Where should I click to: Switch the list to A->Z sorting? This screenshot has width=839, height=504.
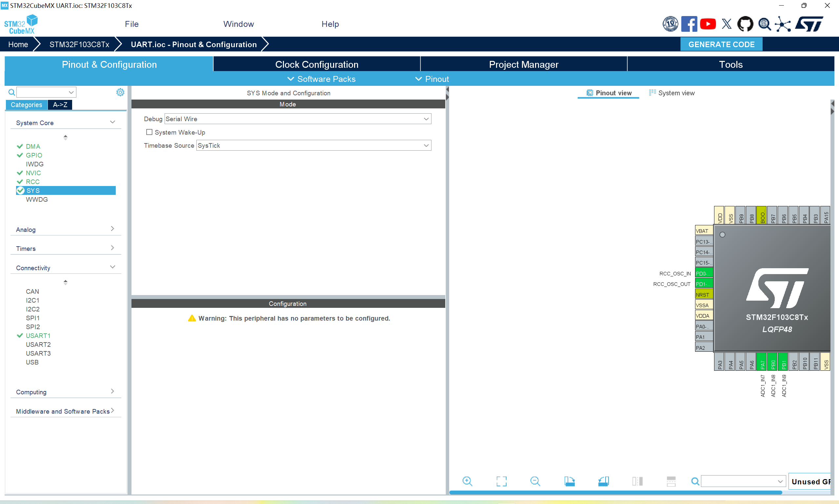pyautogui.click(x=60, y=104)
